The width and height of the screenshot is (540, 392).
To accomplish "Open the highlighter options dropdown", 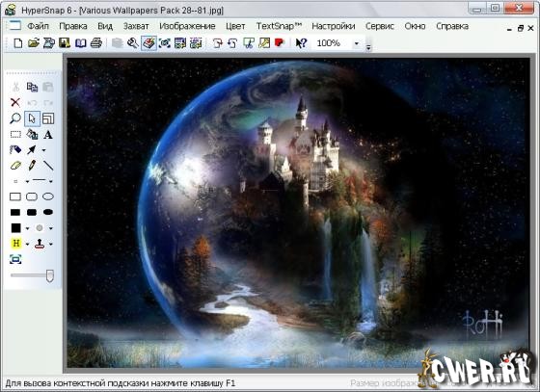I will pos(27,244).
